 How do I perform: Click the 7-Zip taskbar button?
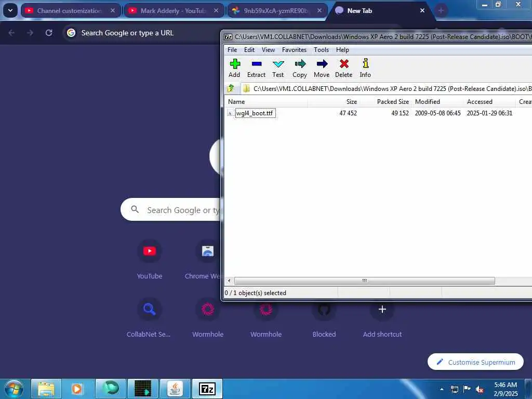207,389
